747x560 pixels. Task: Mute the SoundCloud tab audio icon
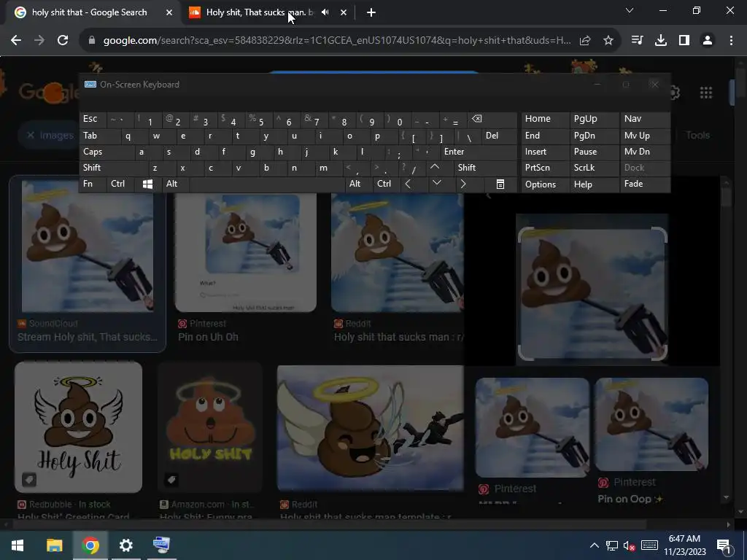pyautogui.click(x=325, y=12)
